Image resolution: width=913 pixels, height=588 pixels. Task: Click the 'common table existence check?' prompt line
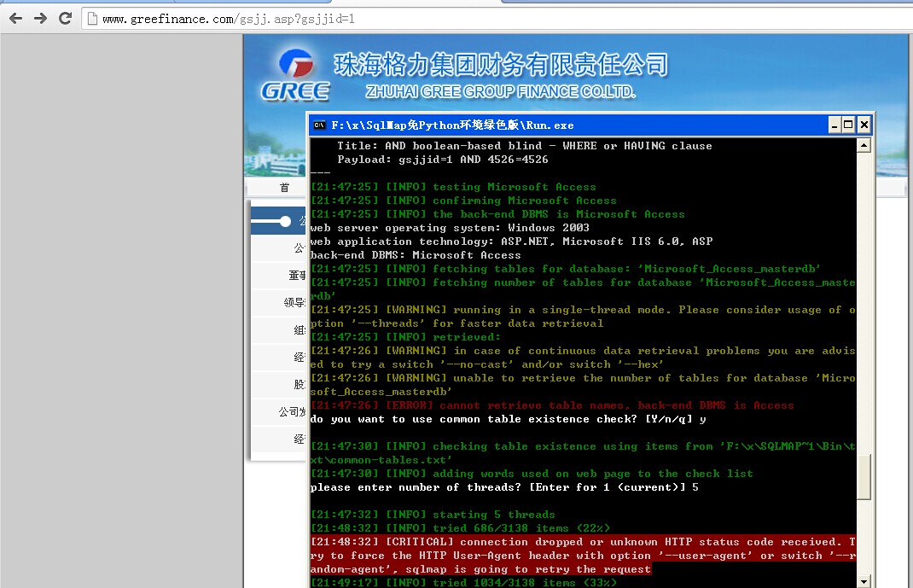pyautogui.click(x=508, y=419)
